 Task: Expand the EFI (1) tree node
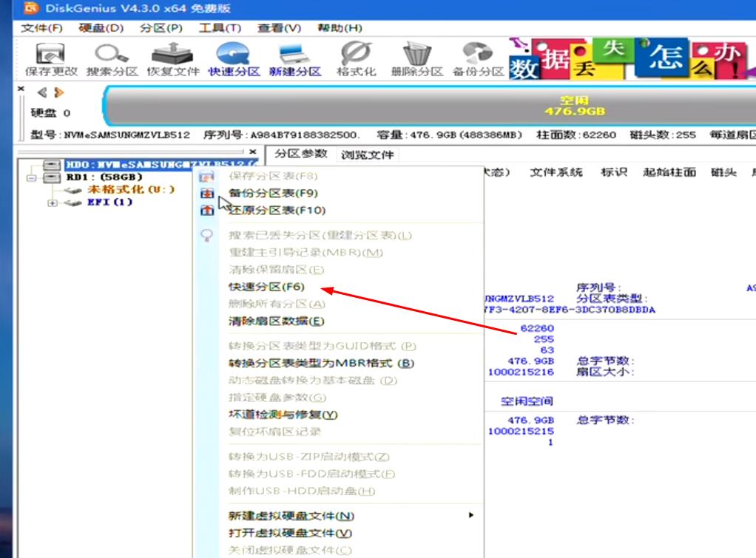point(52,203)
